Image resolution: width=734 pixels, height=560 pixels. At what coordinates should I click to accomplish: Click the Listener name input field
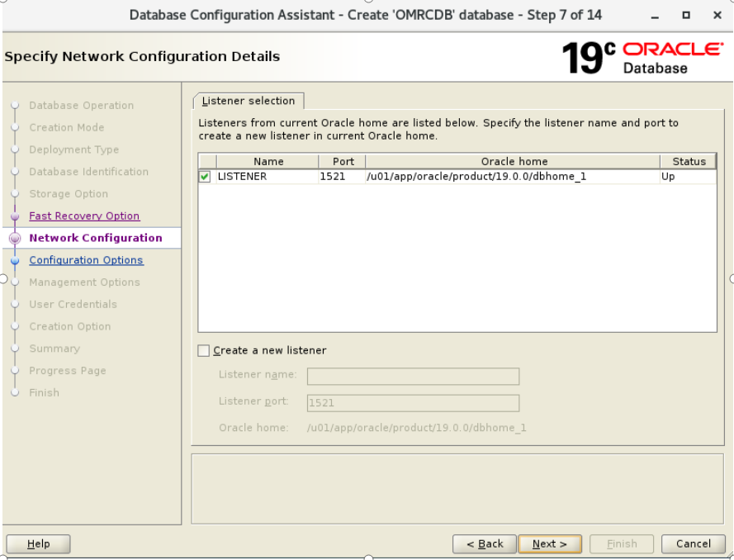[413, 376]
